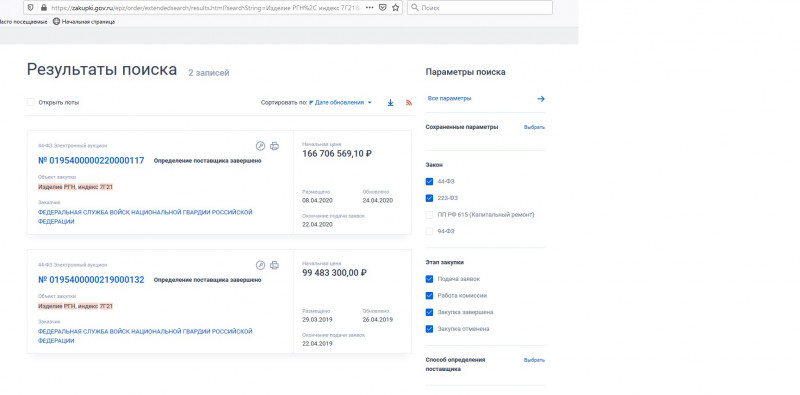
Task: Open the Дате обновления sort dropdown
Action: coord(340,103)
